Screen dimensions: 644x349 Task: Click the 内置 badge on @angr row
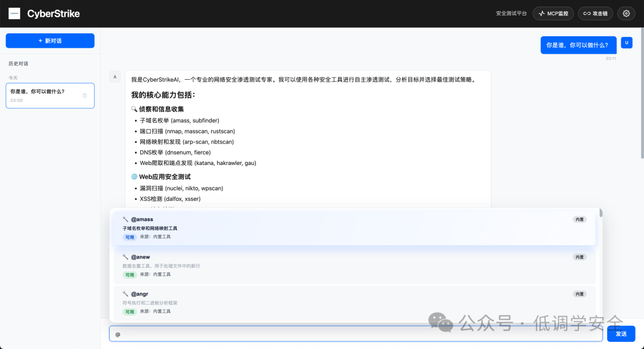coord(580,294)
